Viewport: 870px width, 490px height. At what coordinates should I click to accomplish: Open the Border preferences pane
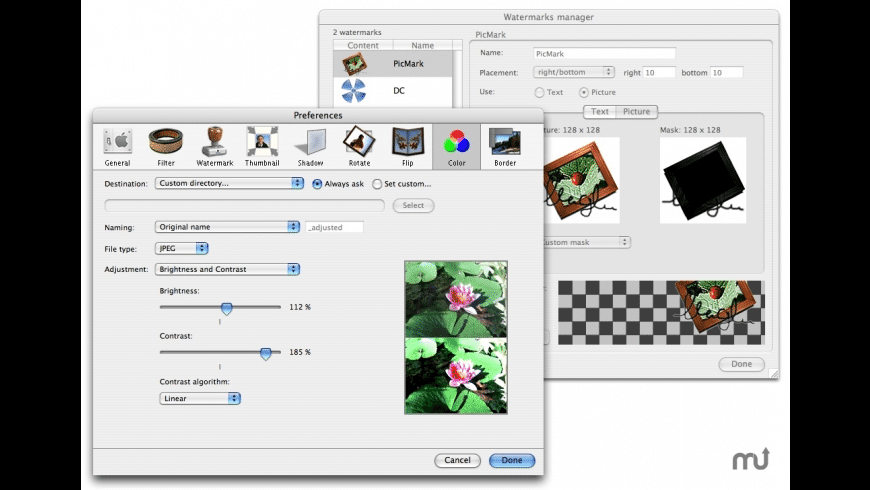pyautogui.click(x=505, y=147)
